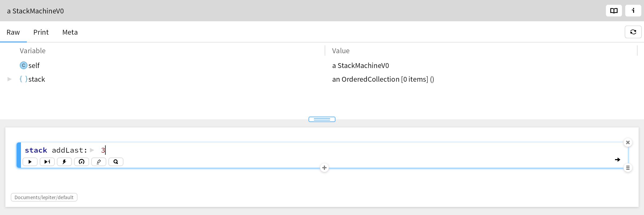Click the pane resizer handle
Viewport: 644px width, 215px height.
[x=322, y=119]
